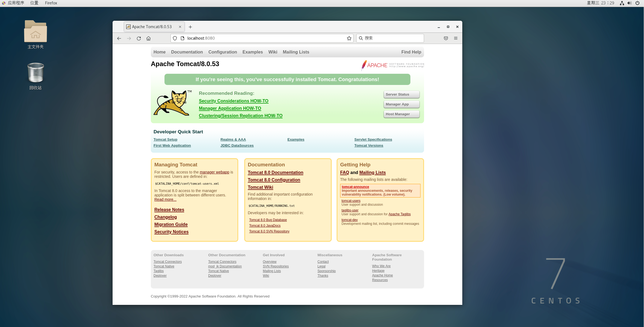Click the Server Status button

point(401,95)
